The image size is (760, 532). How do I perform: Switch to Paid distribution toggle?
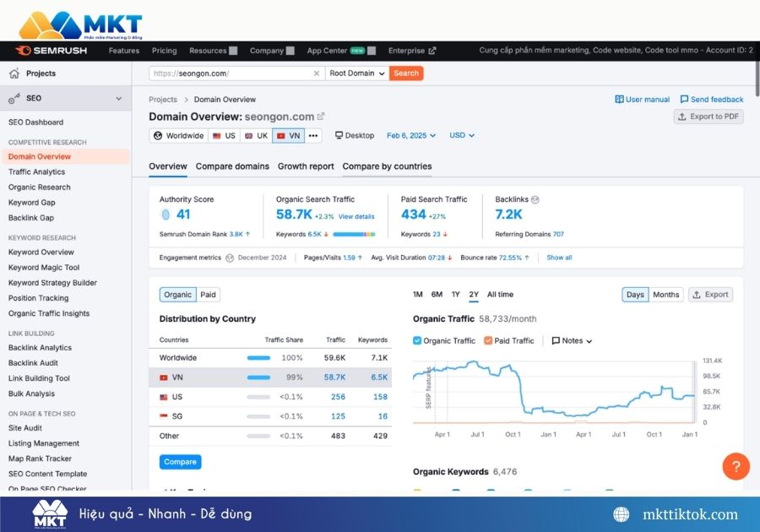tap(208, 295)
